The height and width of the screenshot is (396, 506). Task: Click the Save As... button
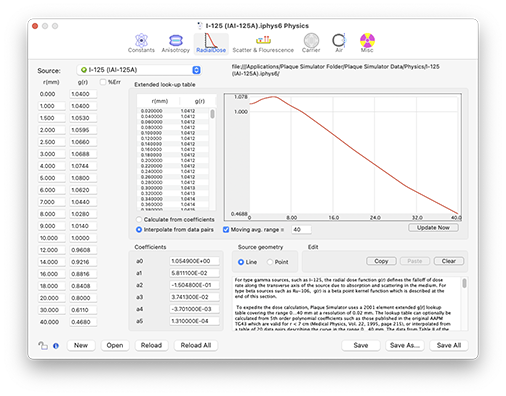point(405,345)
